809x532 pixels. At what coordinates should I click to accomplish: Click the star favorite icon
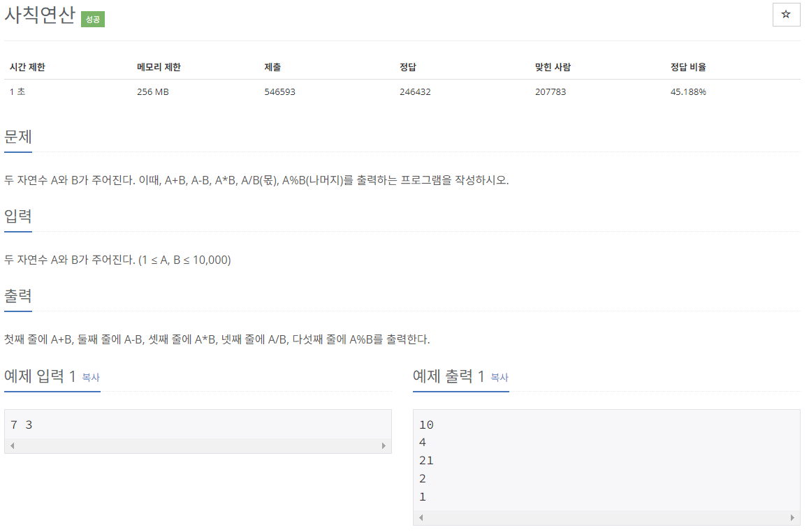(786, 15)
